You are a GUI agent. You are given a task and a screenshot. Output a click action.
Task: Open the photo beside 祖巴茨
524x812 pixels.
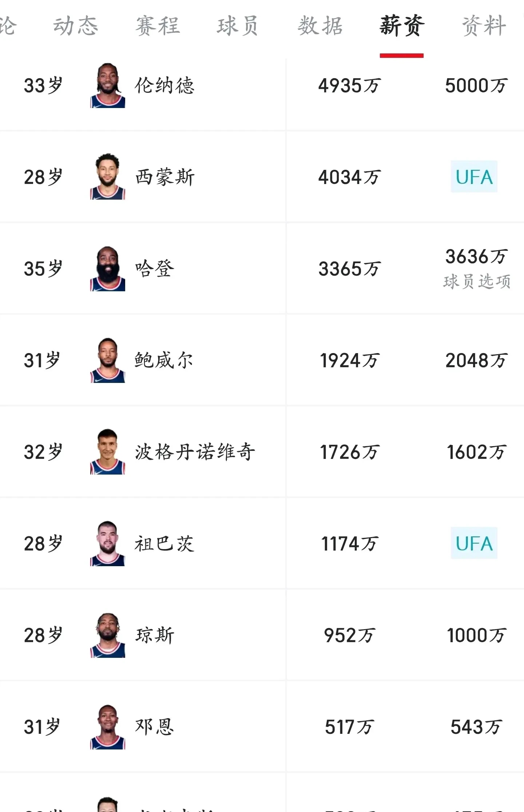point(108,544)
